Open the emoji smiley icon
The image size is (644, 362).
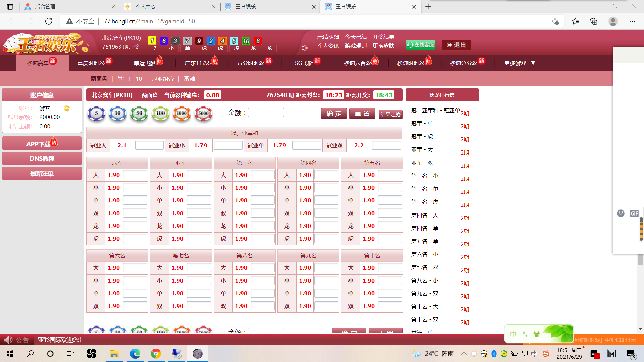pyautogui.click(x=621, y=213)
